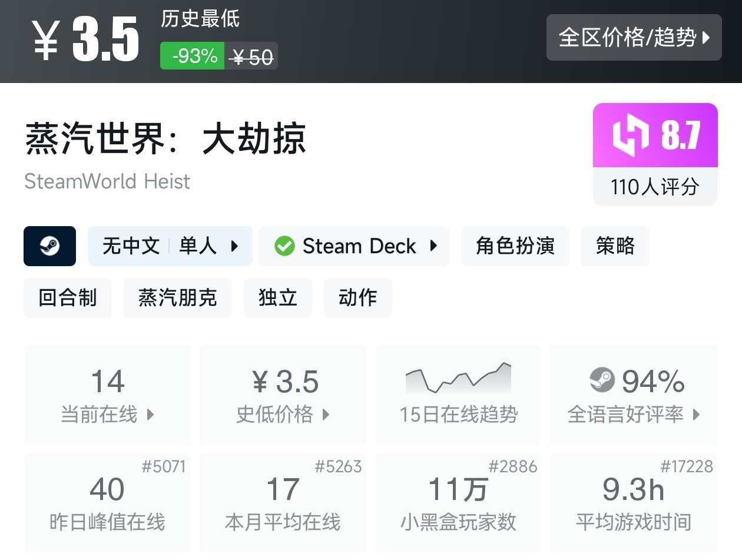This screenshot has height=560, width=742.
Task: Tap the SteamWorld Heist subtitle
Action: [107, 181]
